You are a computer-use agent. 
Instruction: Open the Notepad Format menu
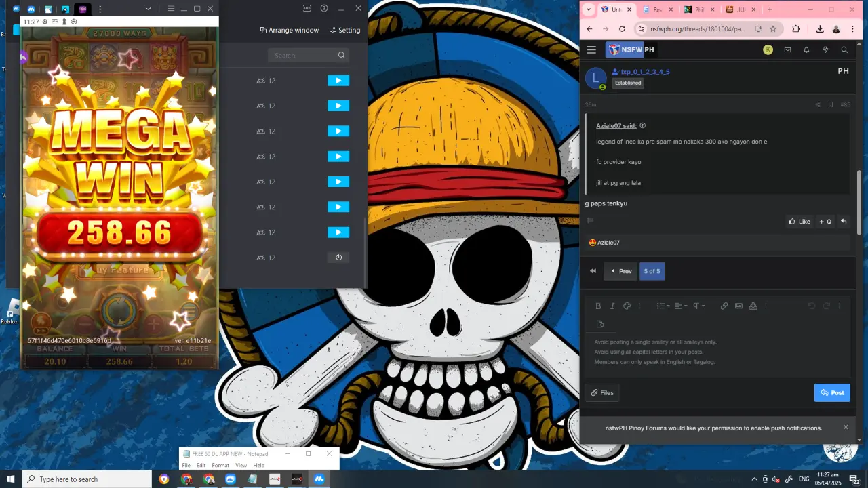coord(220,466)
